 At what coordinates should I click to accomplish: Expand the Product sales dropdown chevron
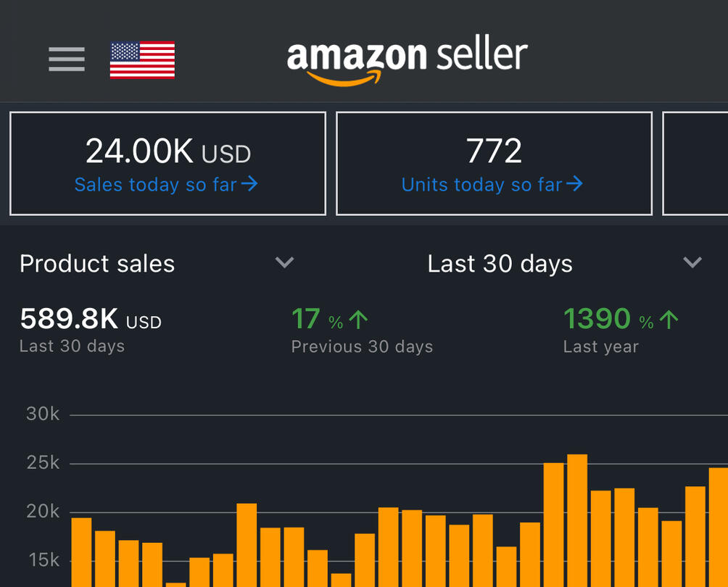[x=285, y=262]
